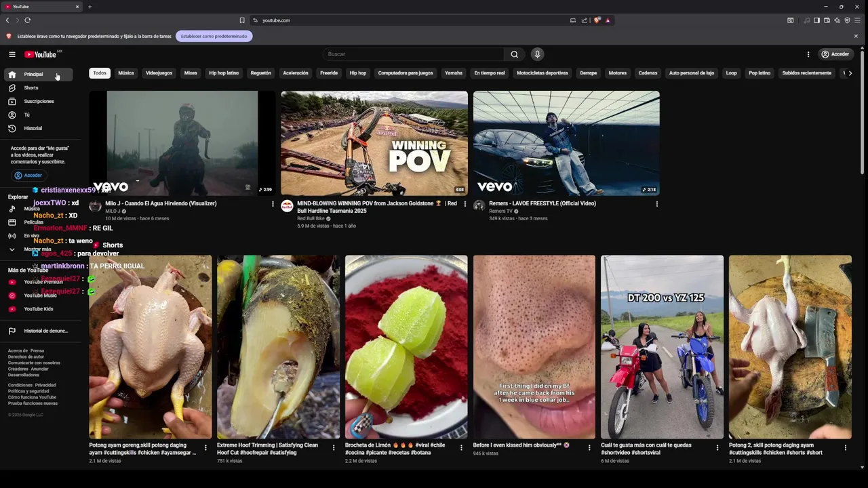This screenshot has height=488, width=868.
Task: Click the page vertical scrollbar
Action: click(x=863, y=112)
